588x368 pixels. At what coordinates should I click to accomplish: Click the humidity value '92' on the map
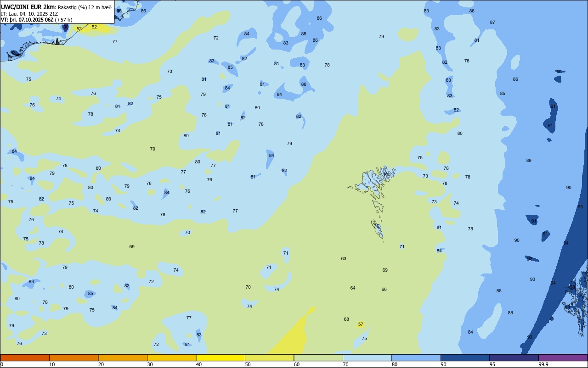[x=530, y=259]
